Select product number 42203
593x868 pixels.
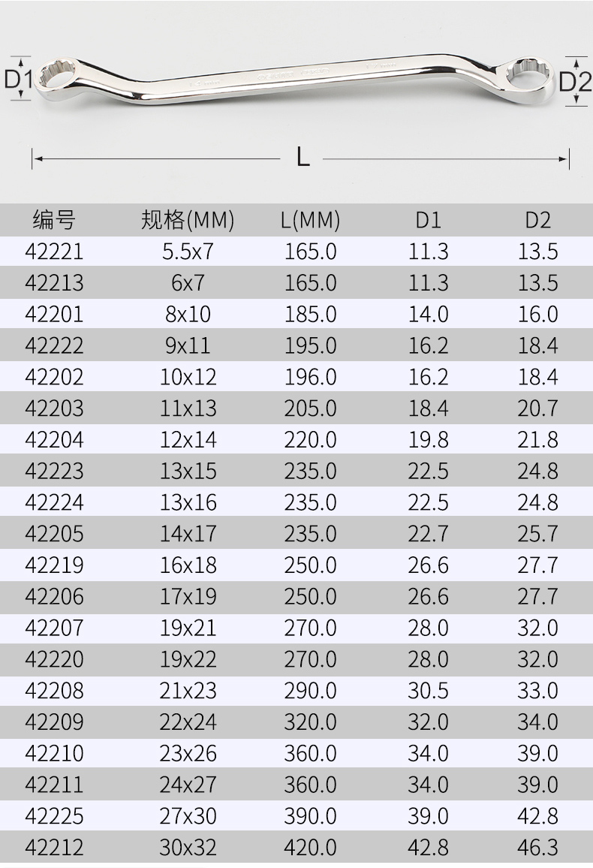(x=54, y=408)
